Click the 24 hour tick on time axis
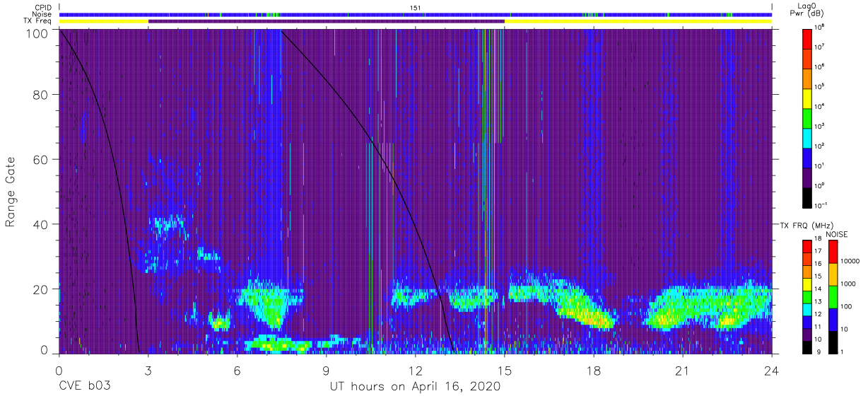 [x=772, y=371]
